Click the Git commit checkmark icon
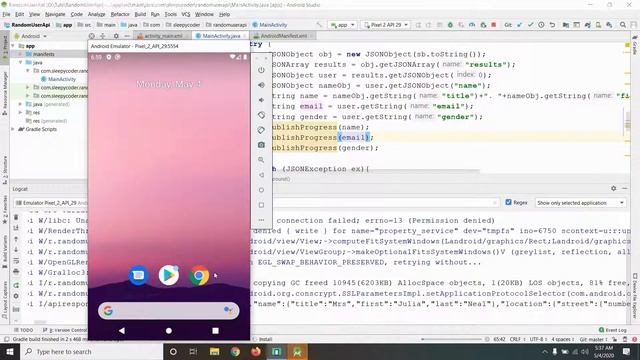This screenshot has height=360, width=640. point(530,25)
